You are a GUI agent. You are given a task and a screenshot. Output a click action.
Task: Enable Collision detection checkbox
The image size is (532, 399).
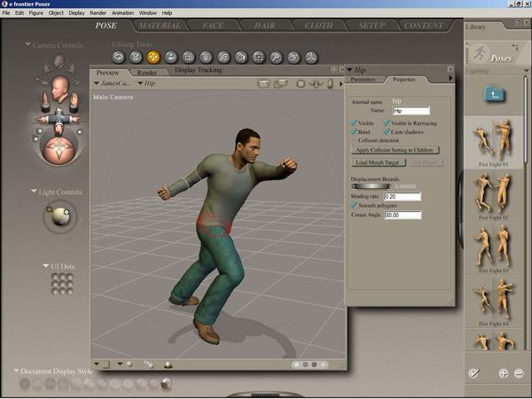coord(355,140)
